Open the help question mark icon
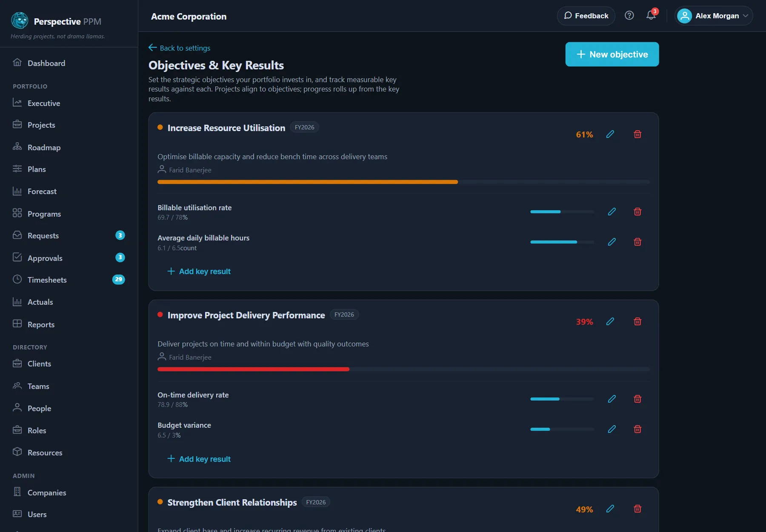The image size is (766, 532). point(629,16)
